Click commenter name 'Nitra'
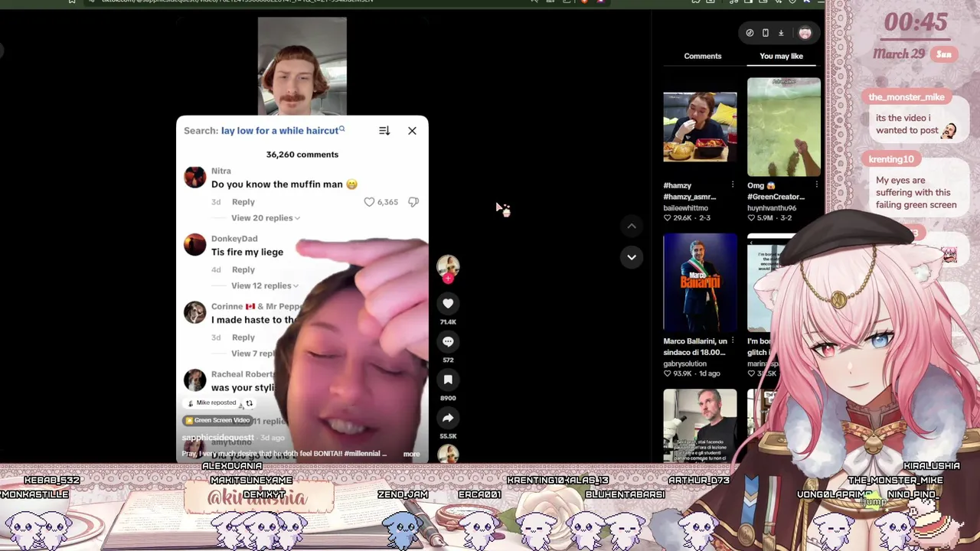Viewport: 980px width, 551px height. pos(221,171)
